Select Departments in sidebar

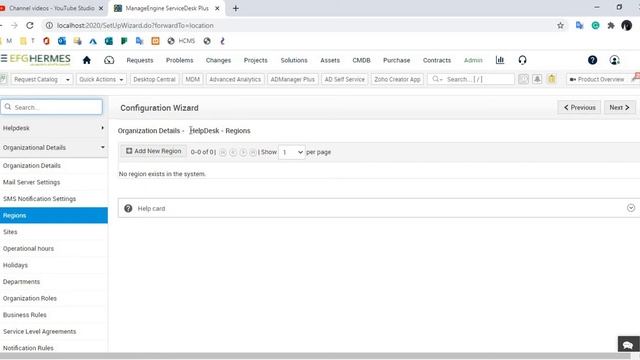(54, 282)
